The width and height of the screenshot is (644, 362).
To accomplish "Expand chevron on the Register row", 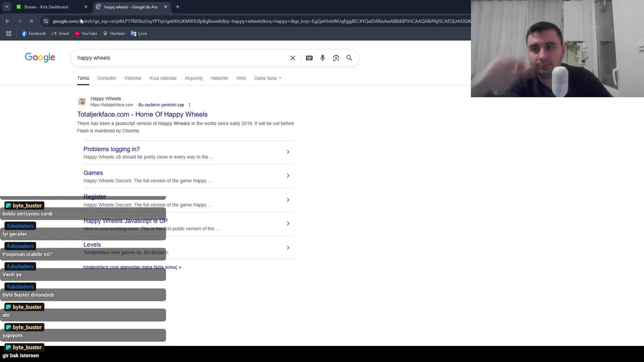I will (x=288, y=200).
